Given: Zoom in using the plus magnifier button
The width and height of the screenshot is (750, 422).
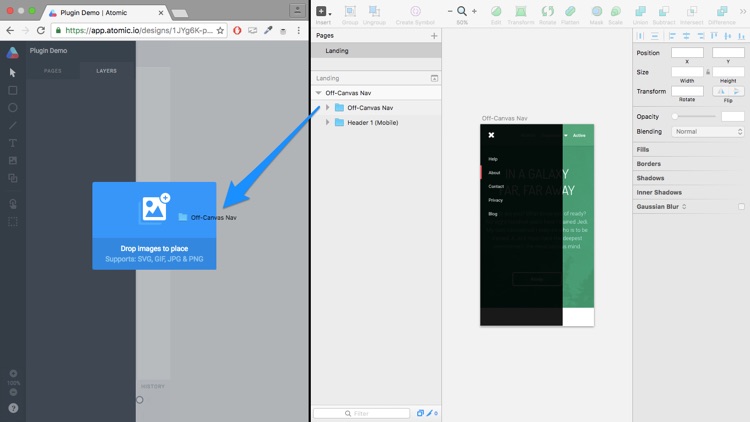Looking at the screenshot, I should [474, 11].
